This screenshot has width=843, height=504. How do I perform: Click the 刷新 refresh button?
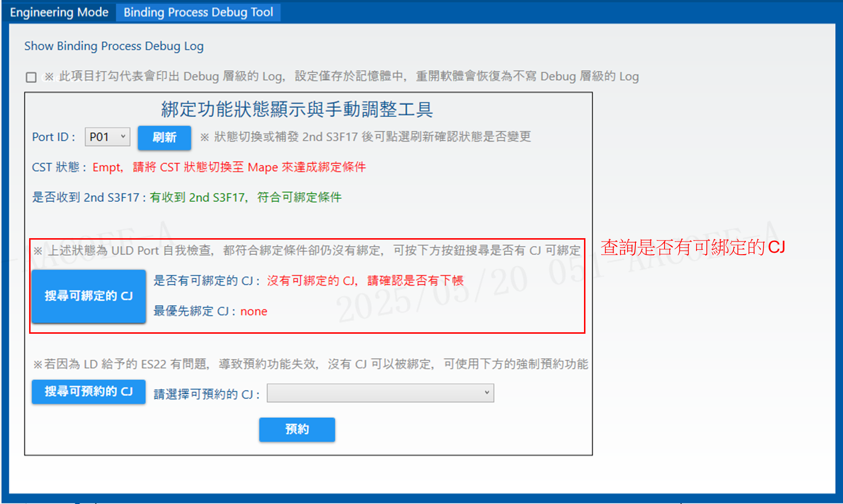point(164,138)
